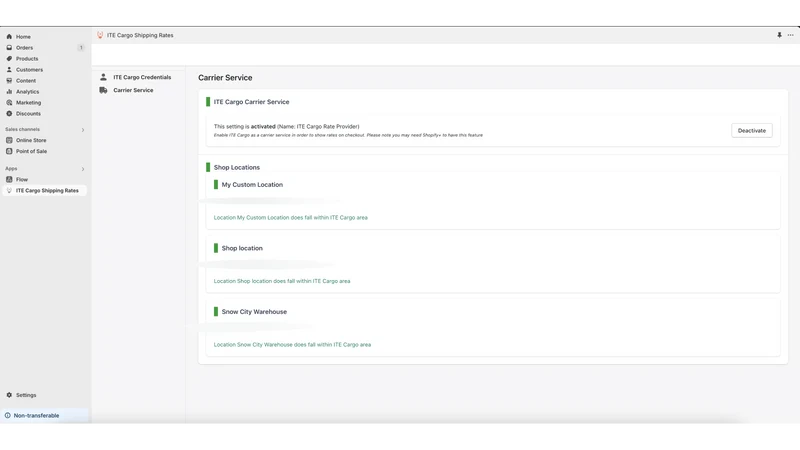Click the ITE Cargo Carrier Service heading
This screenshot has height=450, width=800.
point(251,102)
